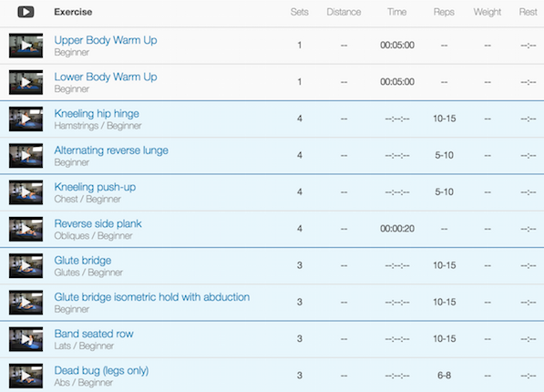544x392 pixels.
Task: Play the Band seated row video
Action: click(x=26, y=339)
